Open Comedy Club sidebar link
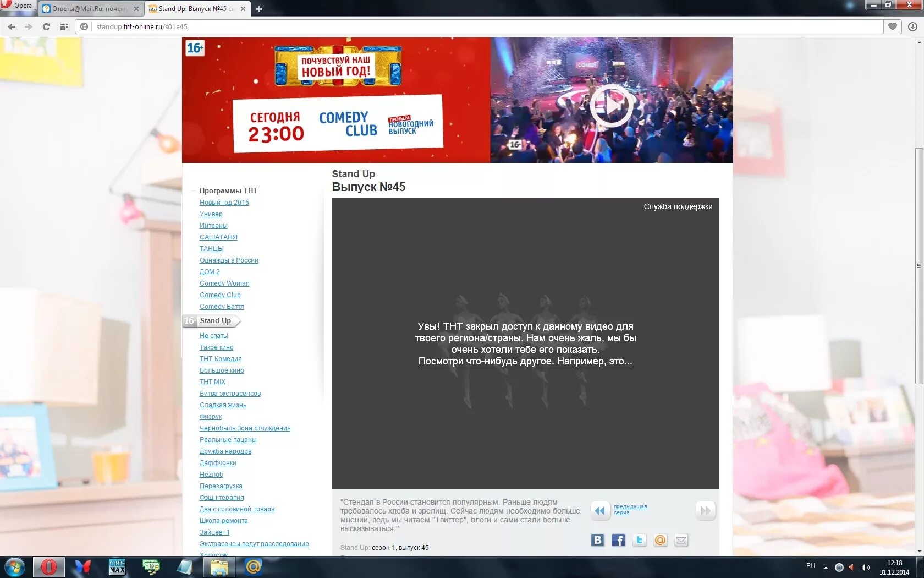Viewport: 924px width, 578px height. [220, 295]
